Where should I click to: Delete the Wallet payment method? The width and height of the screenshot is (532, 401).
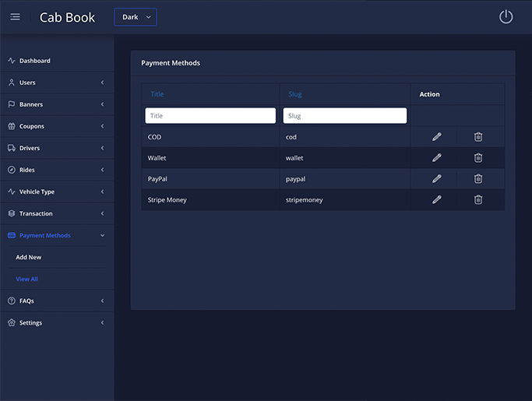tap(478, 158)
